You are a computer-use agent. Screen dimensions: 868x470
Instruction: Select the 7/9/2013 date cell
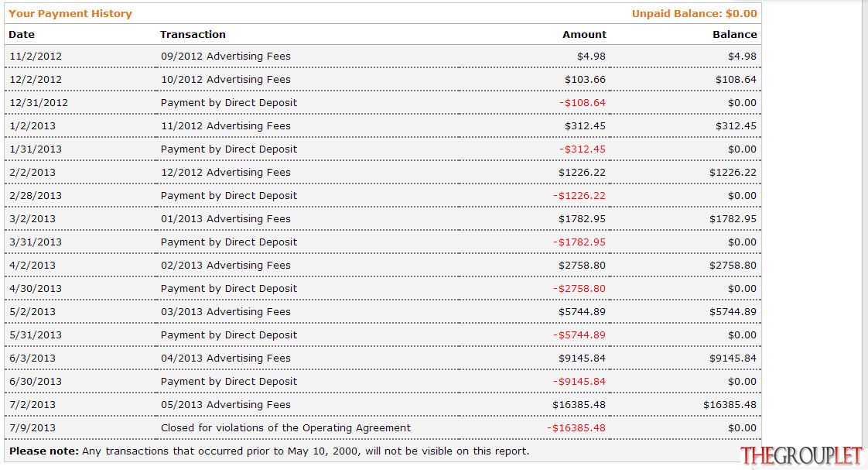[x=32, y=429]
